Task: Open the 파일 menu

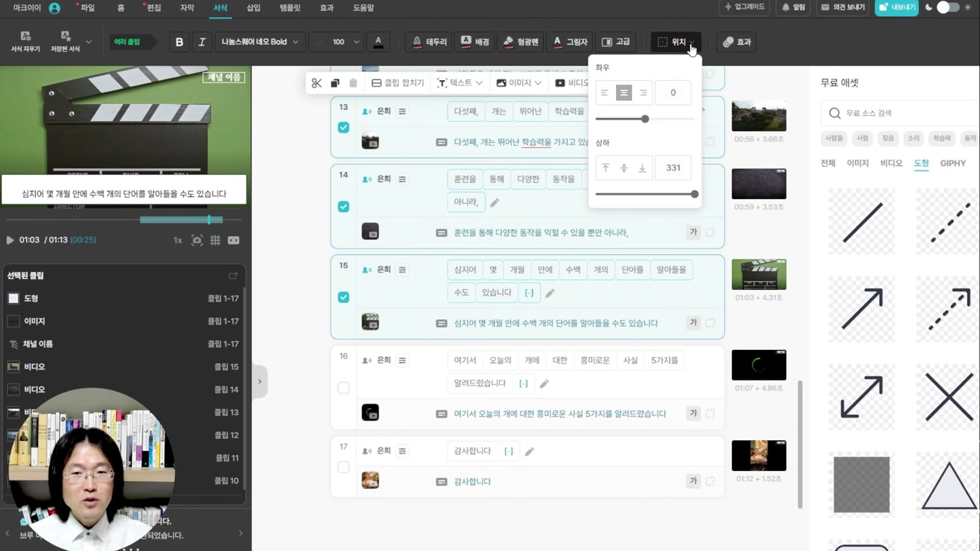Action: pyautogui.click(x=87, y=8)
